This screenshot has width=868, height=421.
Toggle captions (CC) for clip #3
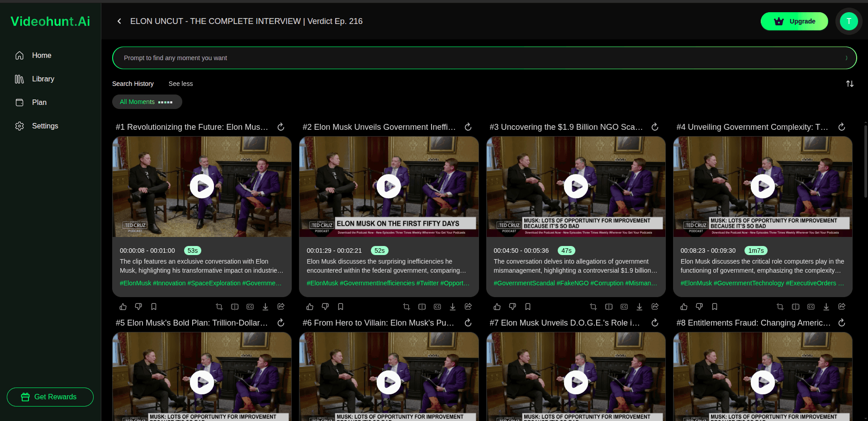(x=624, y=307)
